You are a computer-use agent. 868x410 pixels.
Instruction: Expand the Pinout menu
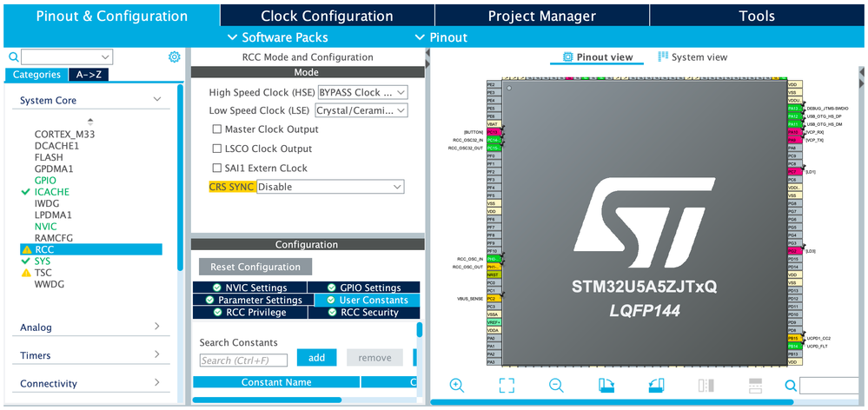click(441, 37)
